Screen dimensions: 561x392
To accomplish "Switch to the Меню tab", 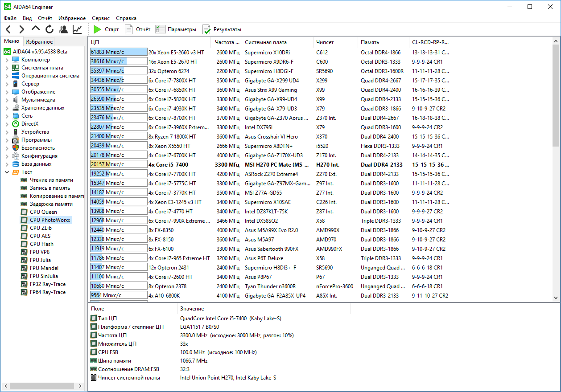I will [12, 41].
